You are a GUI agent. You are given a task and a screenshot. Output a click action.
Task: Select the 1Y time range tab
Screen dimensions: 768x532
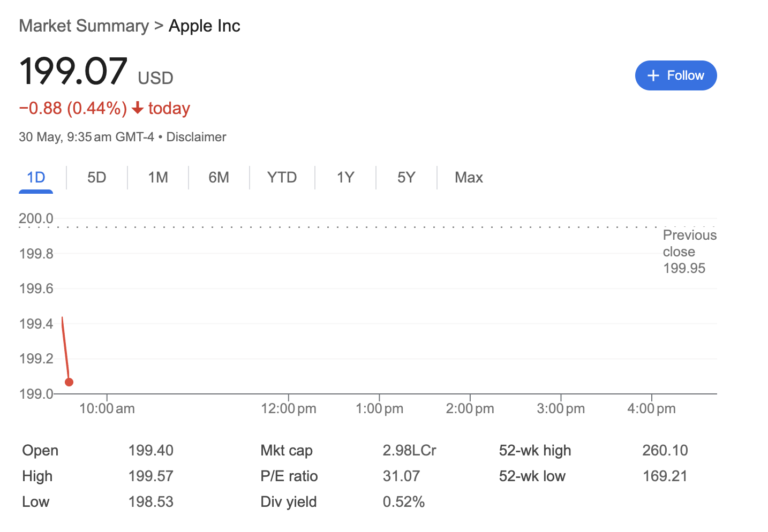click(x=345, y=178)
